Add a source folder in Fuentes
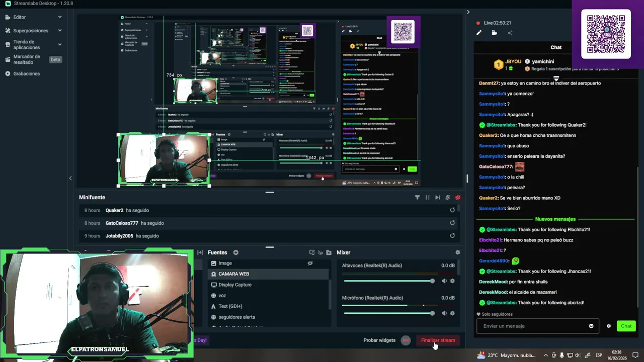This screenshot has width=644, height=362. click(x=329, y=252)
